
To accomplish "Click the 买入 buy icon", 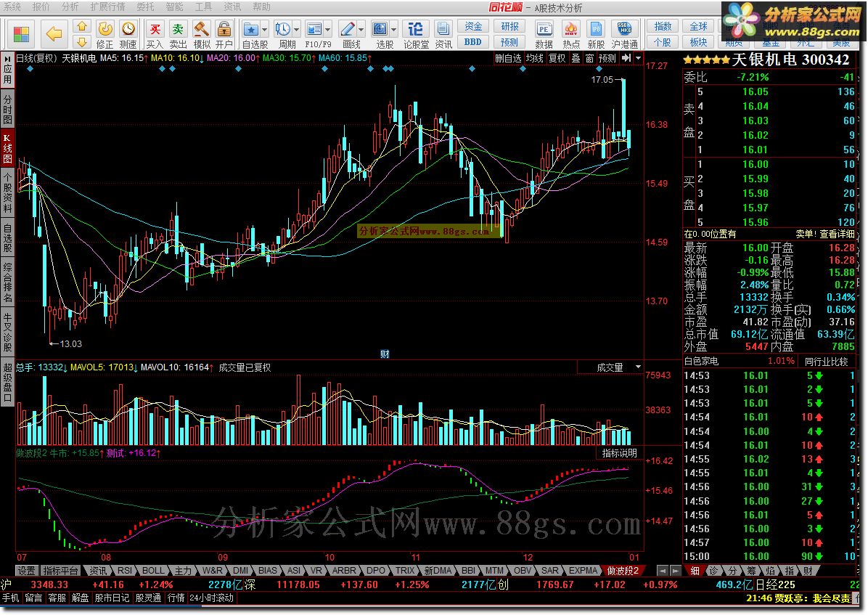I will (x=155, y=28).
